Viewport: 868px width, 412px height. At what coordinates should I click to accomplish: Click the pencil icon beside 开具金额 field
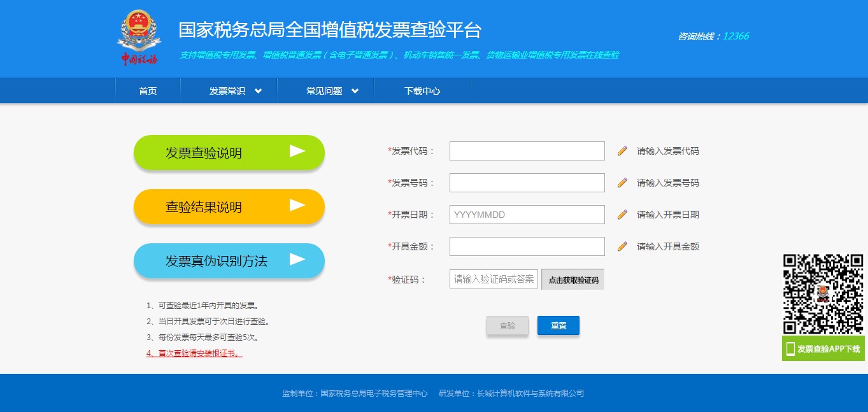coord(622,246)
